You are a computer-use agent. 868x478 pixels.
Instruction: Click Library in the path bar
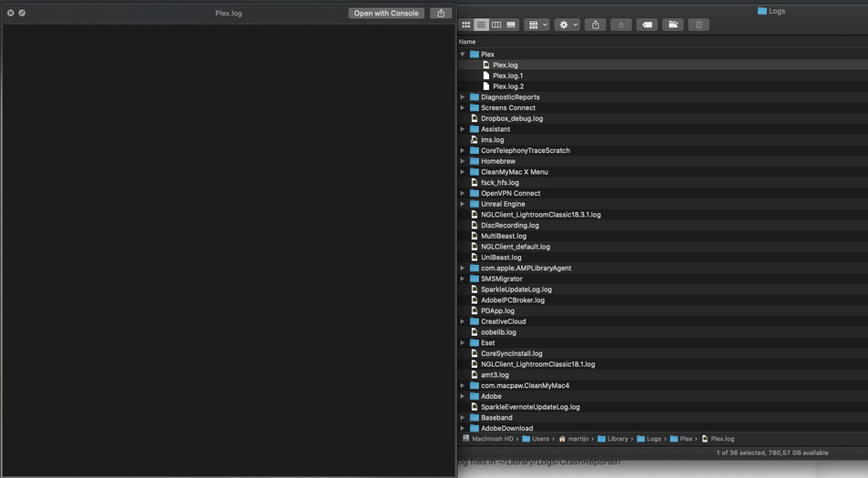point(613,439)
